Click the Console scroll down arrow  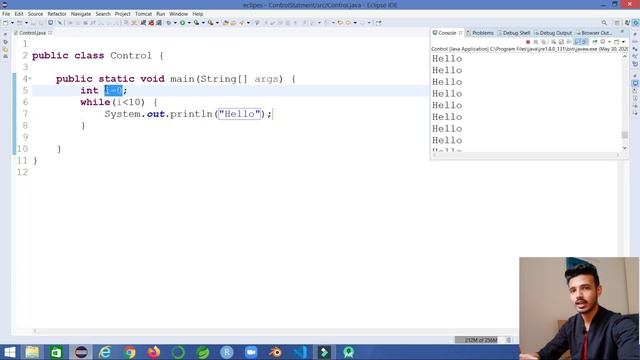pos(624,148)
